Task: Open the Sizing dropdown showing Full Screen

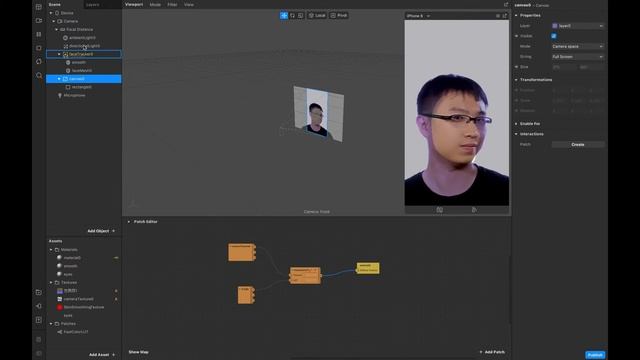Action: (578, 57)
